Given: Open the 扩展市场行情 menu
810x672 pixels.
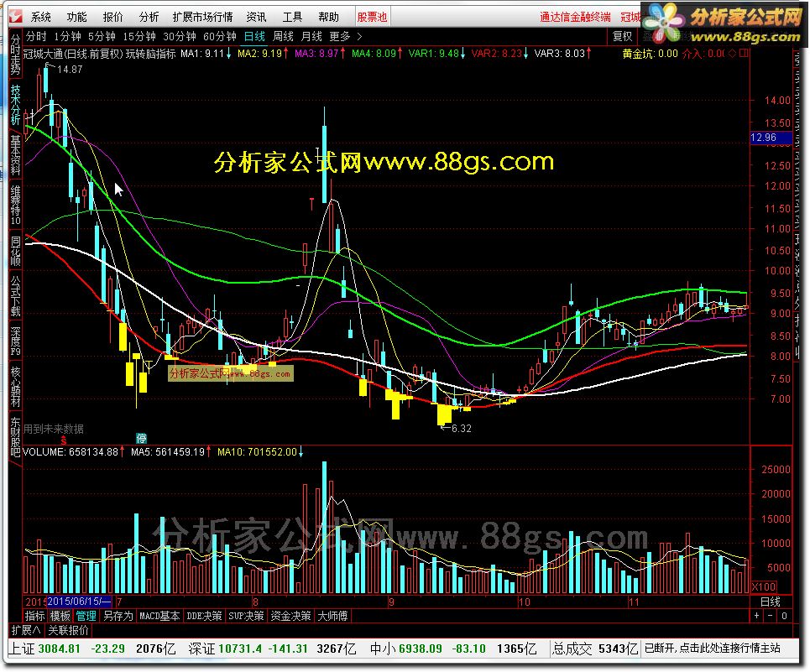Looking at the screenshot, I should (202, 17).
